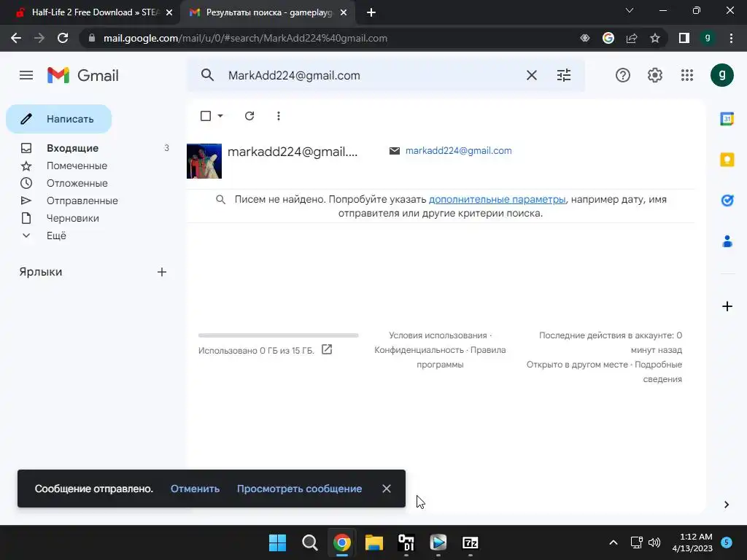Viewport: 747px width, 560px height.
Task: Show hidden system tray icons
Action: pyautogui.click(x=614, y=542)
